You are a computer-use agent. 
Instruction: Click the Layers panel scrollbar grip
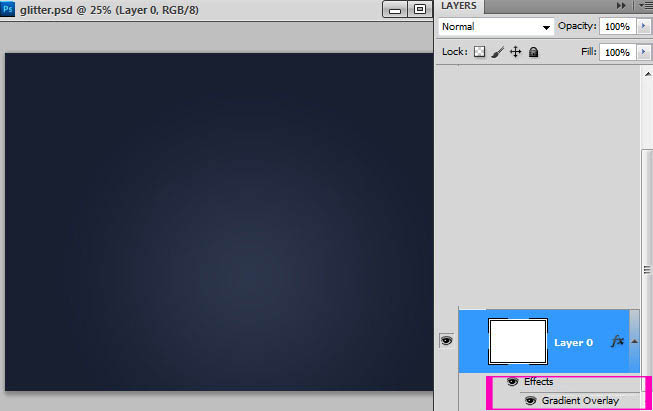tap(647, 270)
